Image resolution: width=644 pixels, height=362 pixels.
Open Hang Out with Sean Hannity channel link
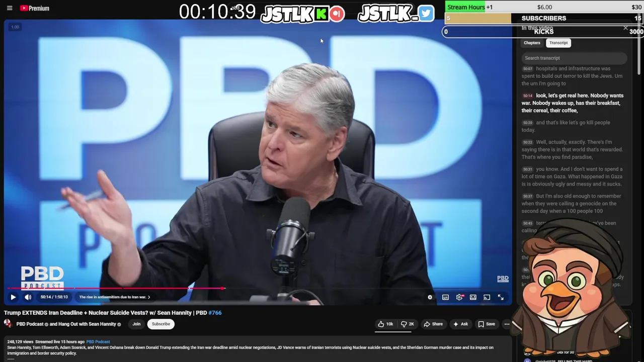87,324
